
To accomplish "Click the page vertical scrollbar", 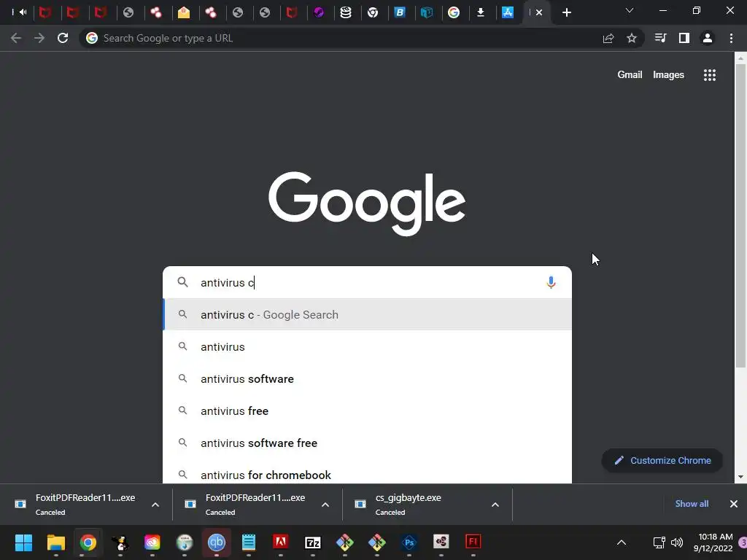I will [740, 216].
